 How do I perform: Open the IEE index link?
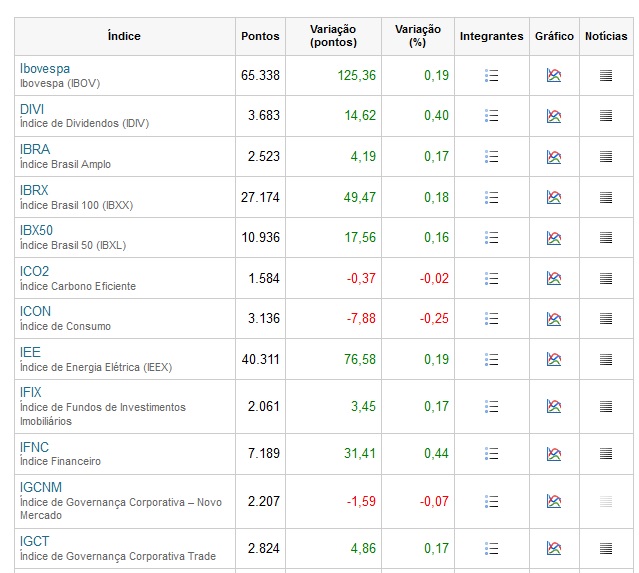coord(30,352)
